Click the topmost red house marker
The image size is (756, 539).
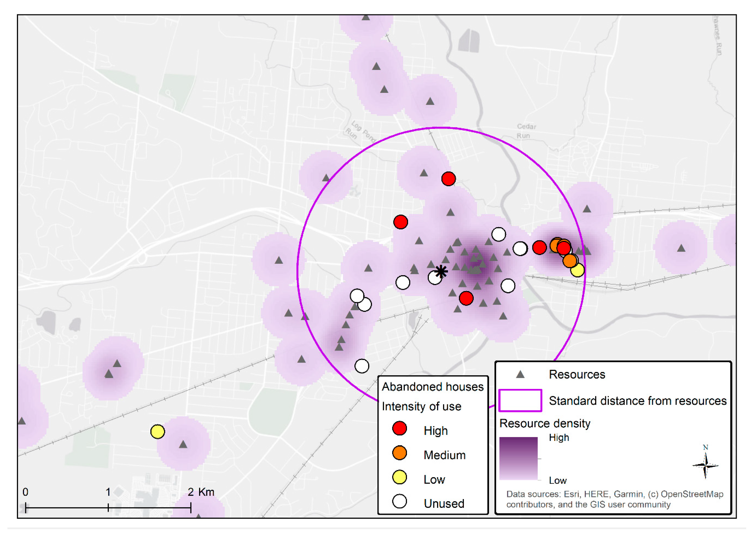coord(448,179)
